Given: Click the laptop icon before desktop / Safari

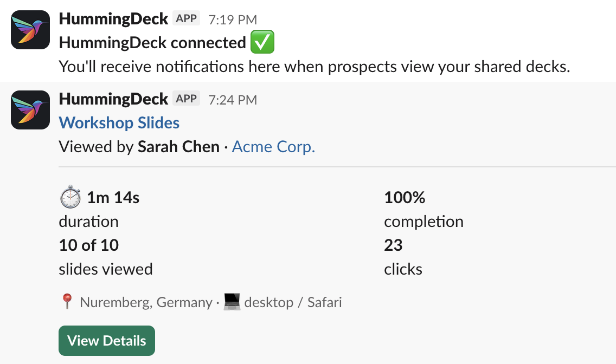Looking at the screenshot, I should [x=232, y=302].
